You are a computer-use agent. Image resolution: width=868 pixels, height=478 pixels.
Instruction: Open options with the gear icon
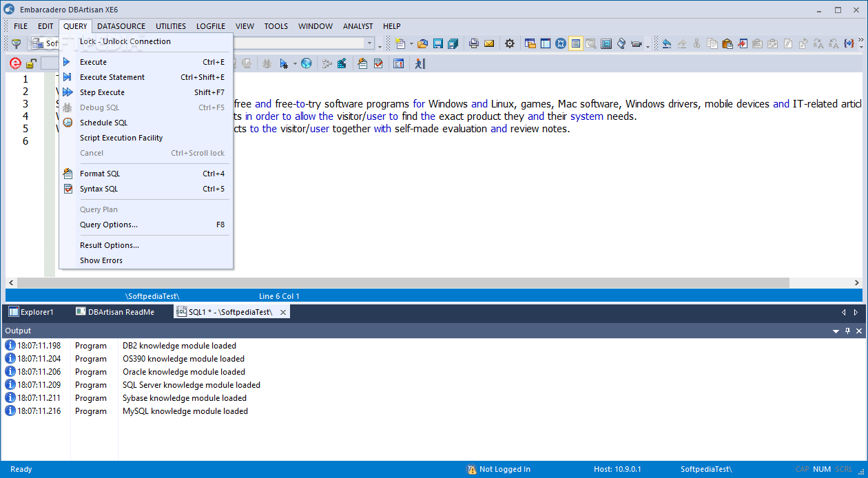(510, 43)
